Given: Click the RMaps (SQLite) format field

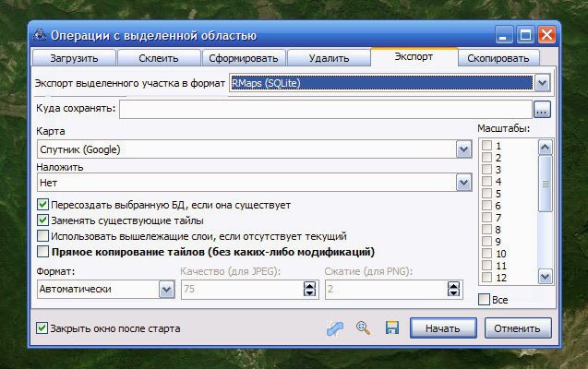Looking at the screenshot, I should 381,83.
